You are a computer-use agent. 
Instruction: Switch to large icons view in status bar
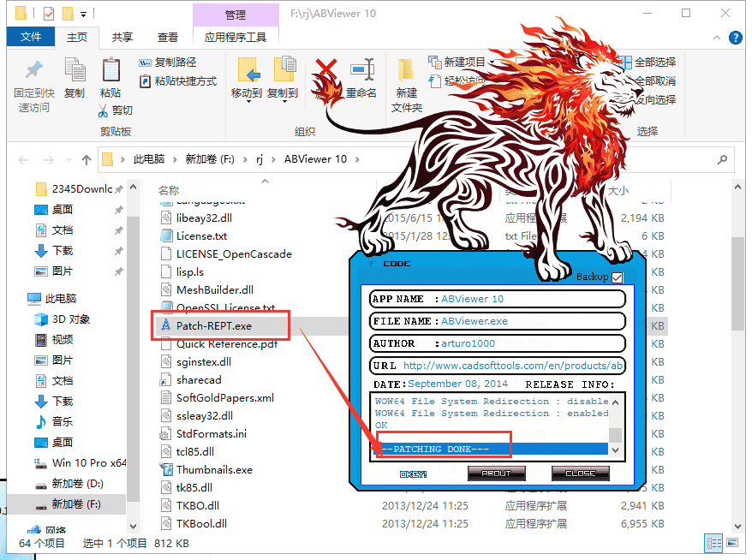click(732, 543)
